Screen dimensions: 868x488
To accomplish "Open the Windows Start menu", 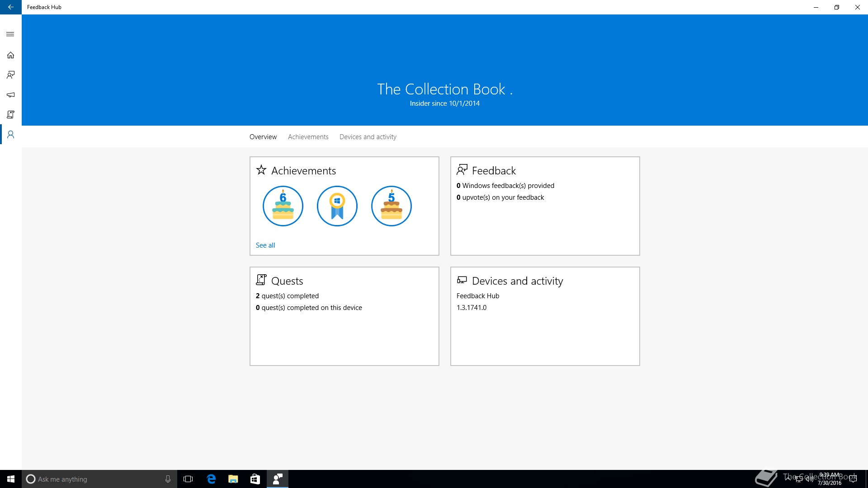I will [11, 479].
